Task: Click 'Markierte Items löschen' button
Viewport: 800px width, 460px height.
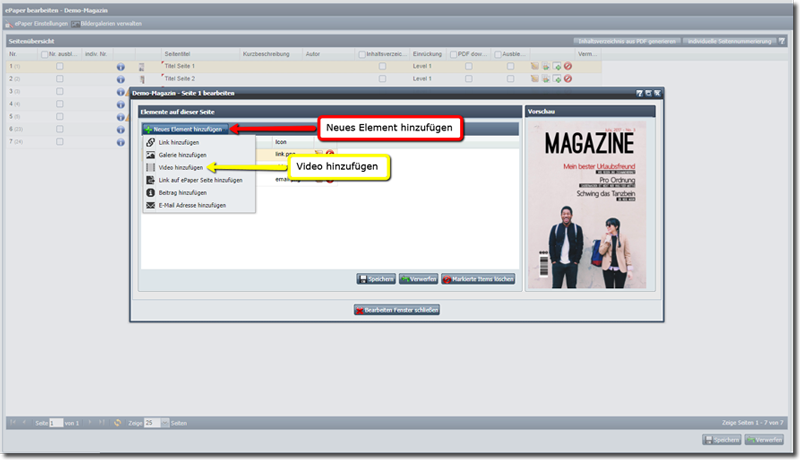Action: [x=478, y=279]
